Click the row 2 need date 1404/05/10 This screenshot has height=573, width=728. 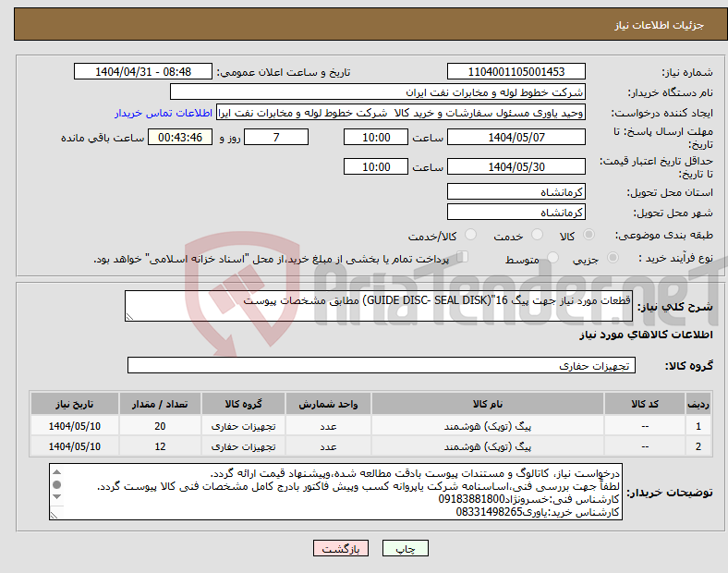point(74,446)
